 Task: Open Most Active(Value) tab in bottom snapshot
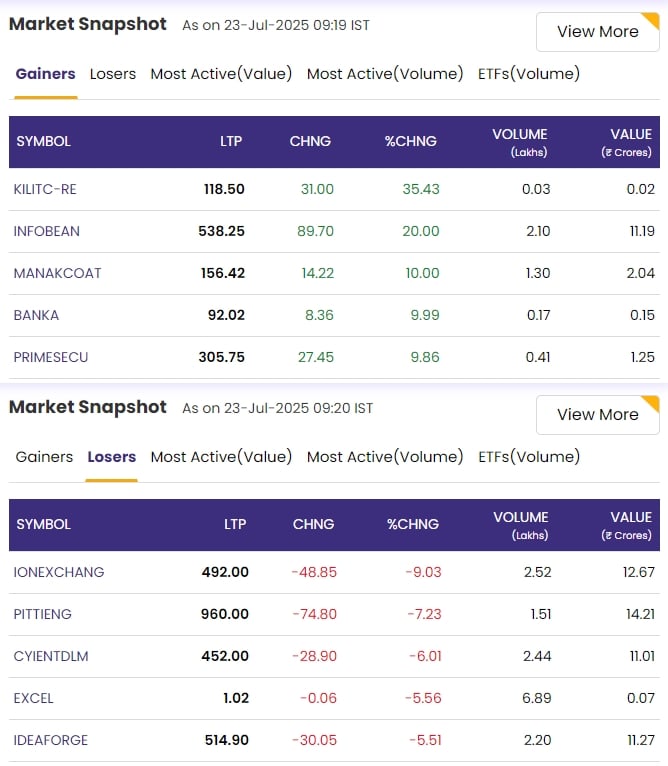tap(221, 457)
